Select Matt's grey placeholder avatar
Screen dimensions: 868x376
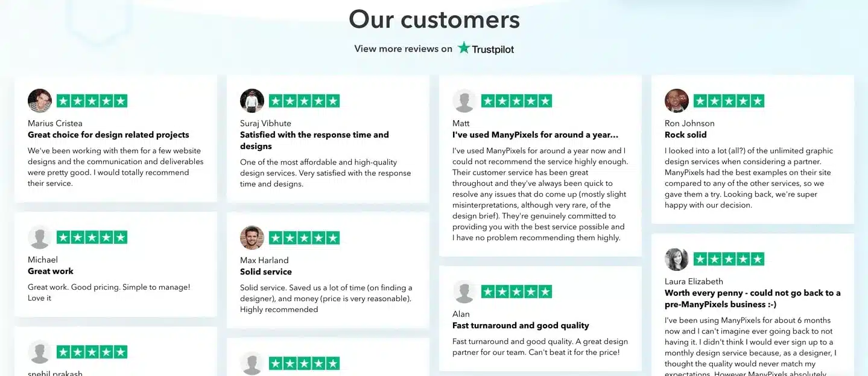pos(464,101)
